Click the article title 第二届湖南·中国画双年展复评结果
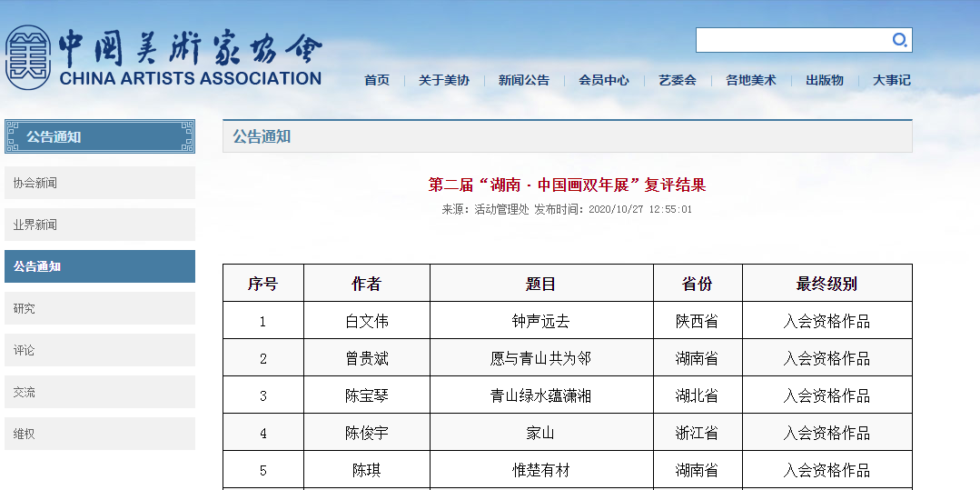Screen dimensions: 980x490 (x=567, y=185)
